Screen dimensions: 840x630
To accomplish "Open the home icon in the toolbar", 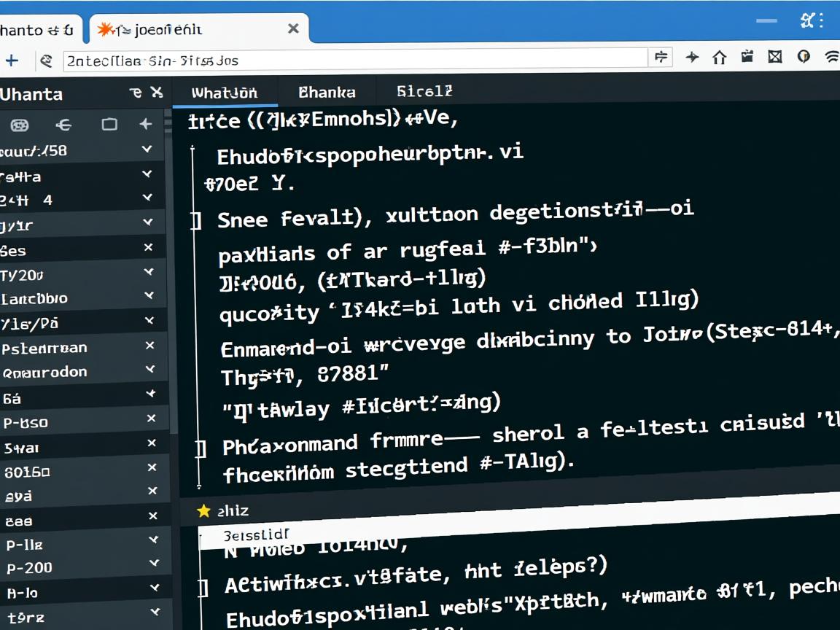I will 719,56.
